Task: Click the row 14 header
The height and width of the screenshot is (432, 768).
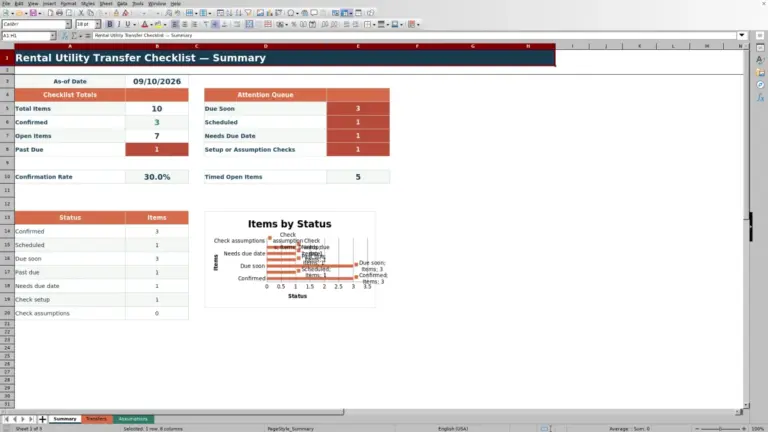Action: tap(7, 231)
